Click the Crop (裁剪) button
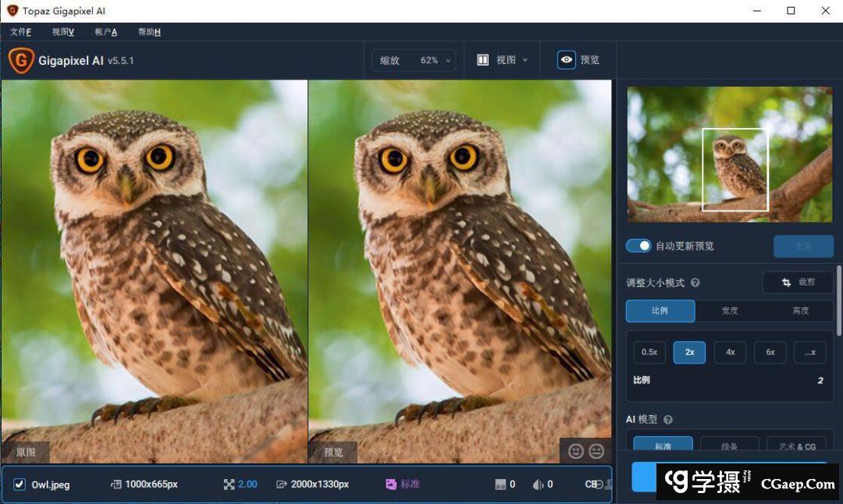Viewport: 843px width, 504px height. point(798,282)
